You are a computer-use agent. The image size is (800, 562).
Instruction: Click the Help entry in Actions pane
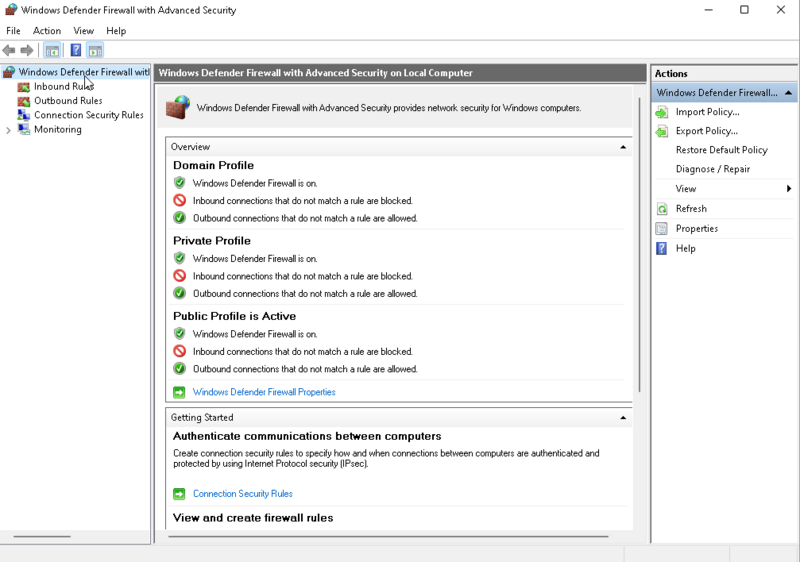[x=686, y=248]
